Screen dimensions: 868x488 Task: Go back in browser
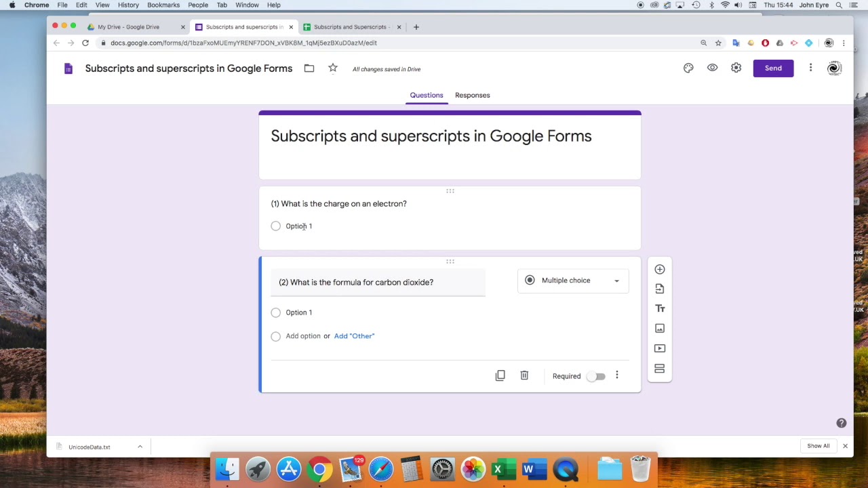[x=56, y=43]
